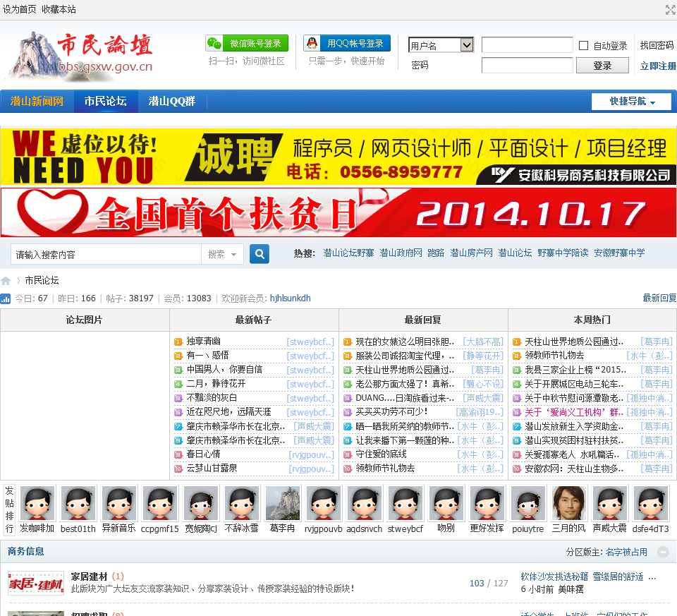Collapse the 商务信息 section

[x=663, y=552]
